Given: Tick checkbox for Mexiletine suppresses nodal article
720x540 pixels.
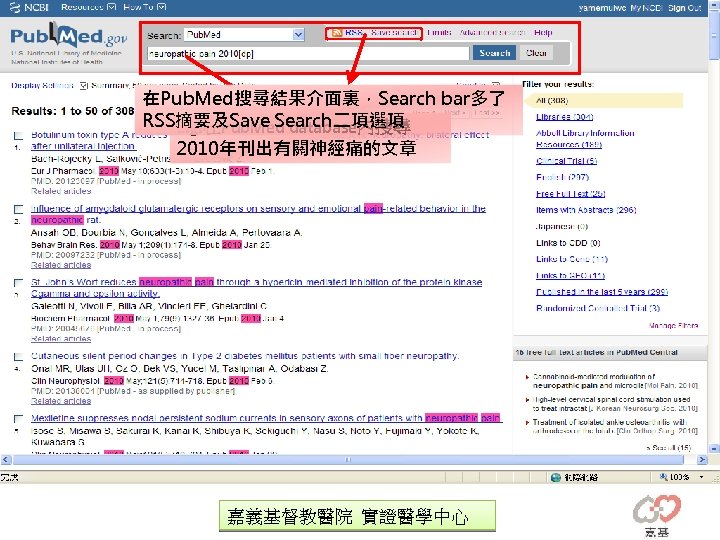Looking at the screenshot, I should tap(18, 419).
